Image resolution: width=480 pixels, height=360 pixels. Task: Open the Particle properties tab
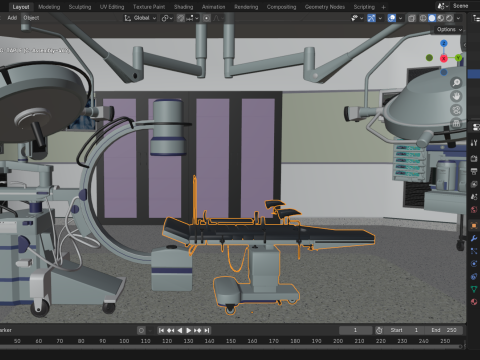point(474,251)
